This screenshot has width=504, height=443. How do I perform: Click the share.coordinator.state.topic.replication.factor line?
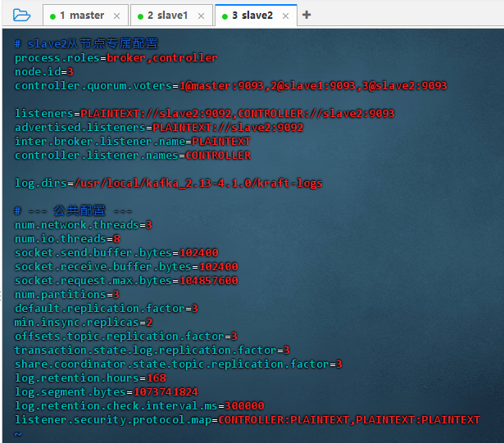[179, 364]
